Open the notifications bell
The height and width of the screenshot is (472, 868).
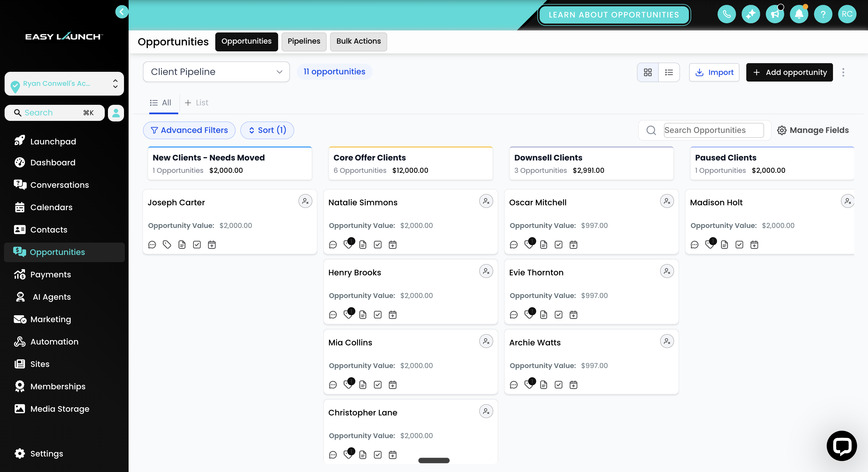[x=799, y=14]
